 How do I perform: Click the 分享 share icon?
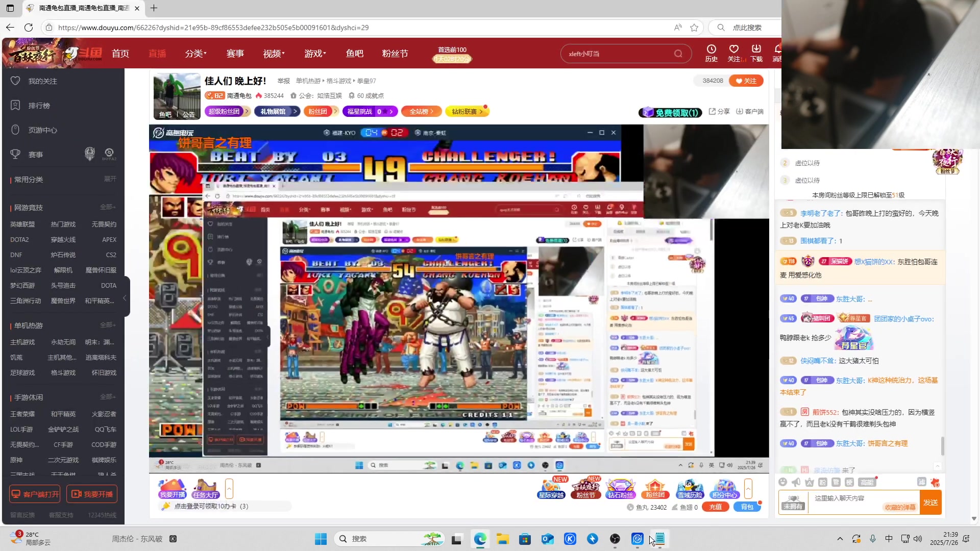[x=719, y=112]
